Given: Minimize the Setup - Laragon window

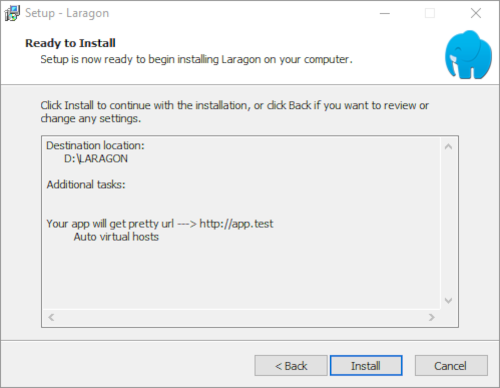Looking at the screenshot, I should 385,13.
